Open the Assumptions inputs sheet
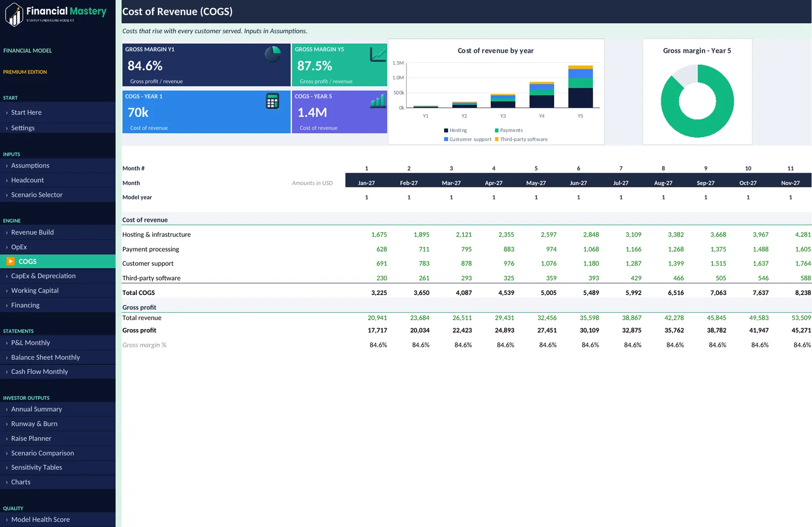 click(58, 166)
